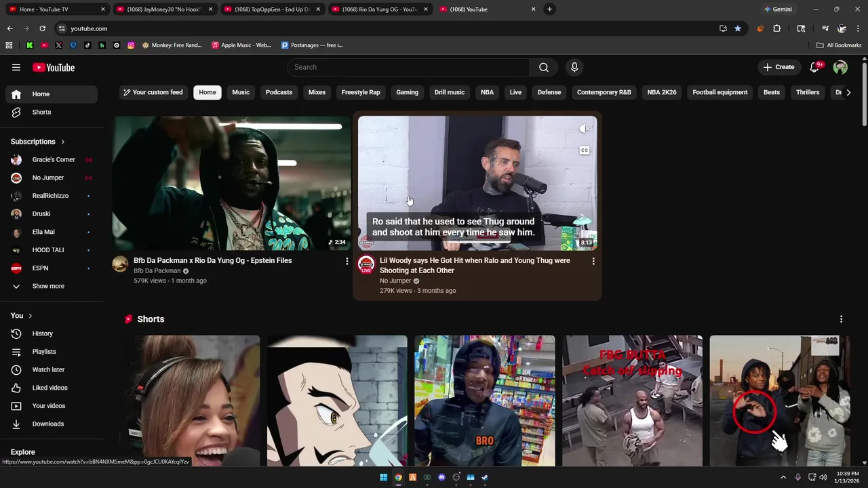This screenshot has width=868, height=488.
Task: Open the Druski subscription
Action: pos(52,214)
